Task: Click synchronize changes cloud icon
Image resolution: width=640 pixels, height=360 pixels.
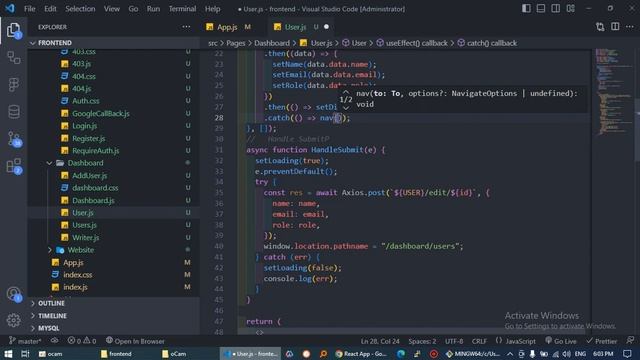Action: coord(54,341)
